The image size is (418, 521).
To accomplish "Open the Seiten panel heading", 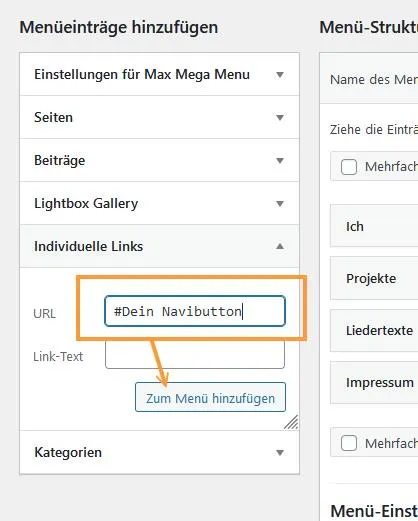I will 159,117.
